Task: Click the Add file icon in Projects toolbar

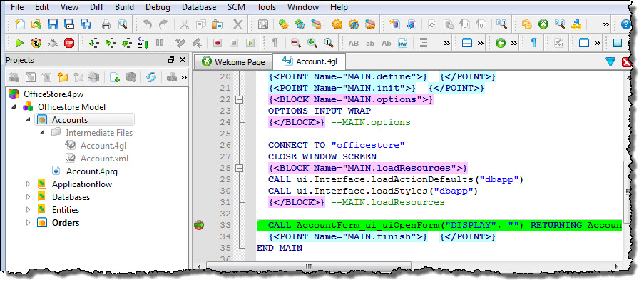Action: pyautogui.click(x=115, y=77)
